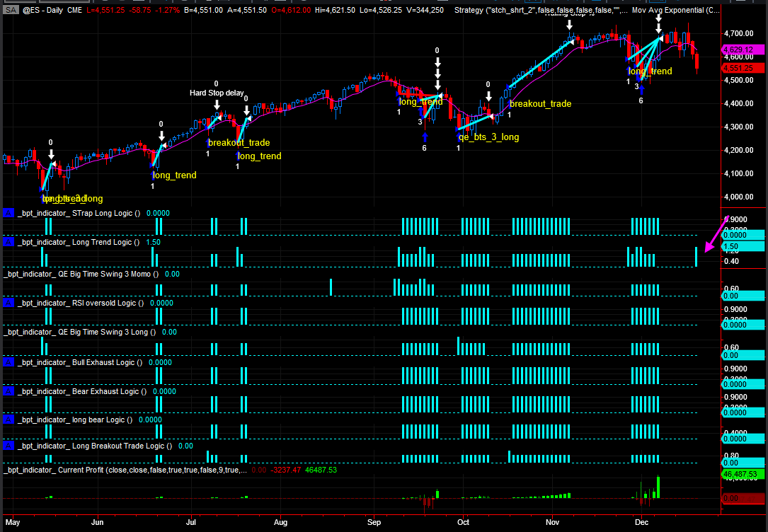The width and height of the screenshot is (768, 532).
Task: Click the Sep label on the date axis
Action: click(374, 523)
